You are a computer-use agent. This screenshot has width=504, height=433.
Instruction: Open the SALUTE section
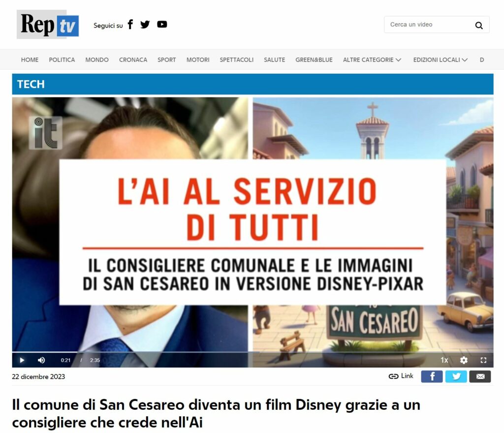(x=274, y=60)
